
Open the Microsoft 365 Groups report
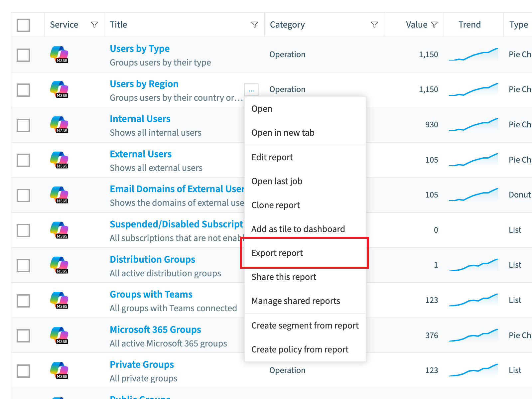[155, 330]
